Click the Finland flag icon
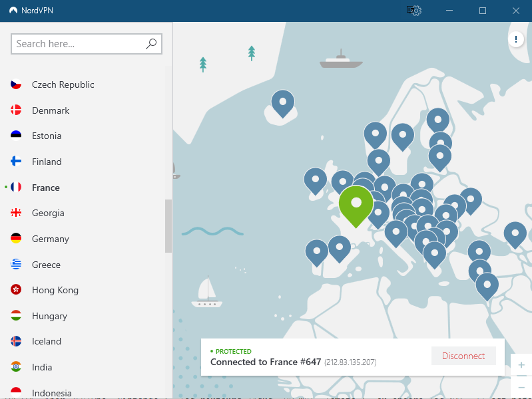The image size is (532, 399). pos(16,162)
